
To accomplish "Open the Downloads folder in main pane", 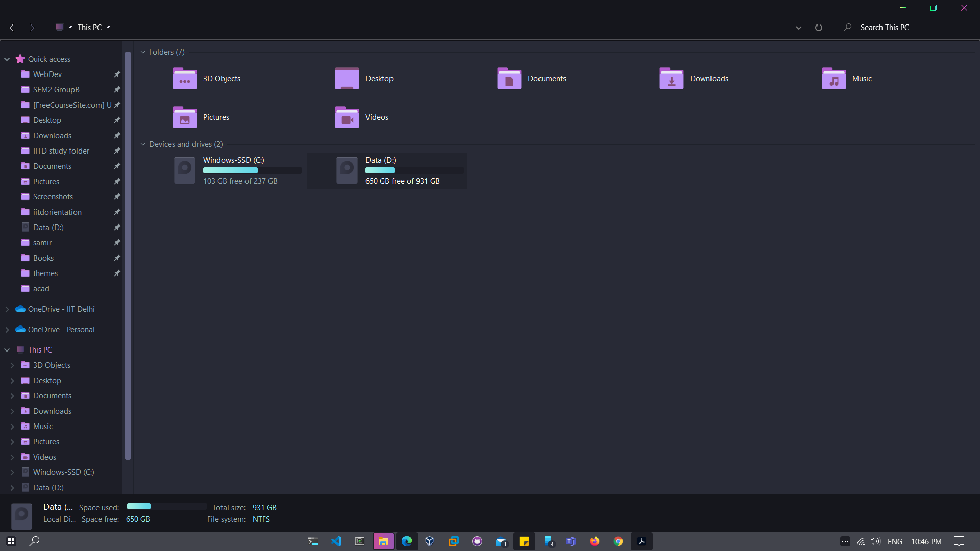I will 694,79.
